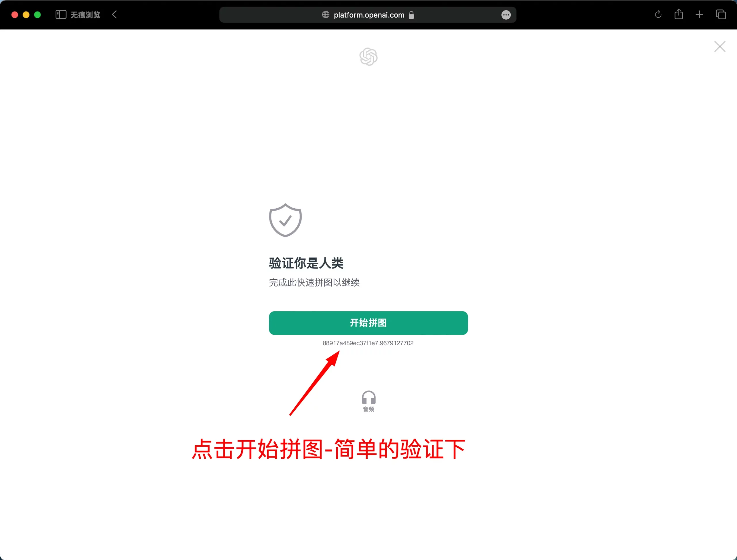Click the yellow minimize window button
Viewport: 737px width, 560px height.
[26, 15]
